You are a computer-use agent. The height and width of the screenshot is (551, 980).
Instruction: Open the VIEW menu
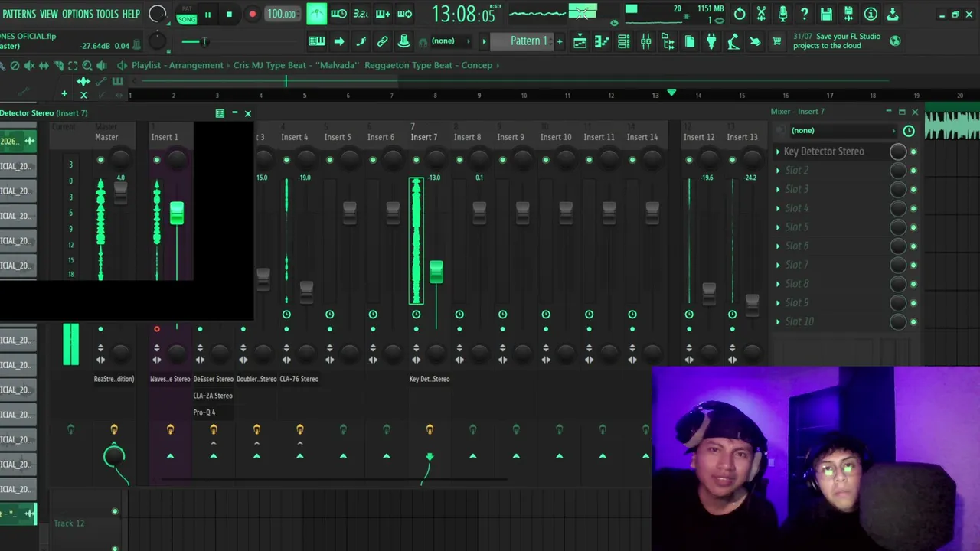(x=49, y=14)
